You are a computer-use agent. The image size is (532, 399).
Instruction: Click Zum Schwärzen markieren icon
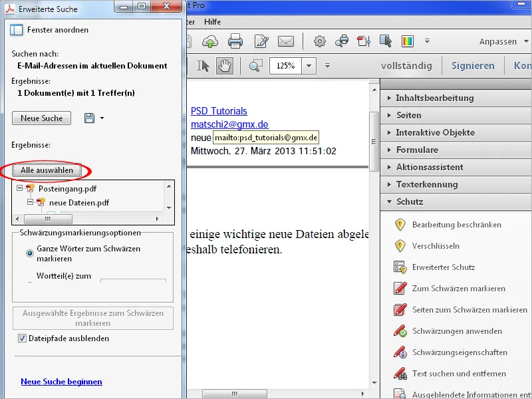(400, 289)
